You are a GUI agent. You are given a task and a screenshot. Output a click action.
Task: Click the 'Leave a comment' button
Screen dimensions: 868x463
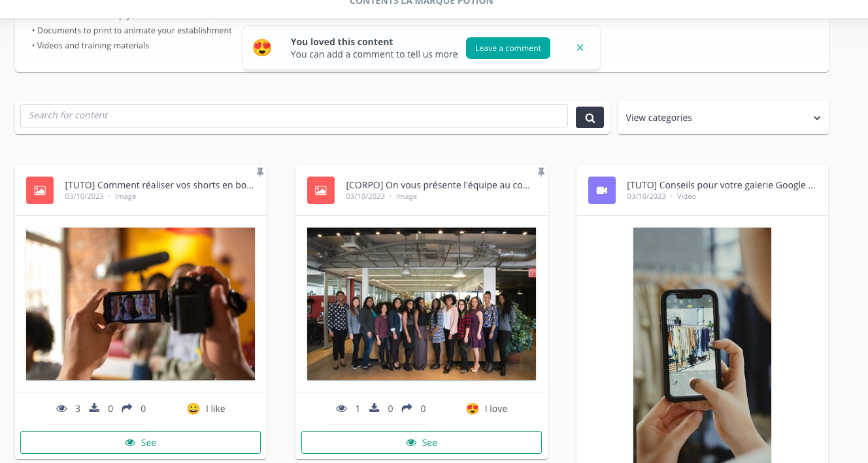(508, 48)
